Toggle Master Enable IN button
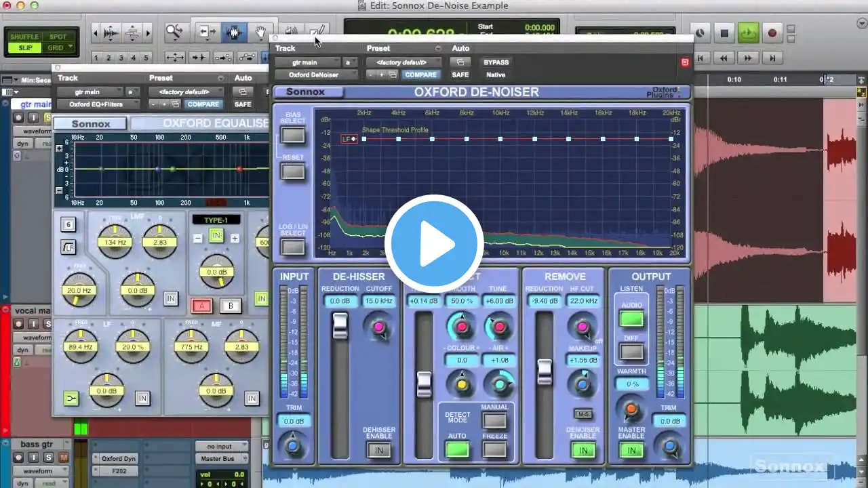The height and width of the screenshot is (488, 868). [x=631, y=450]
